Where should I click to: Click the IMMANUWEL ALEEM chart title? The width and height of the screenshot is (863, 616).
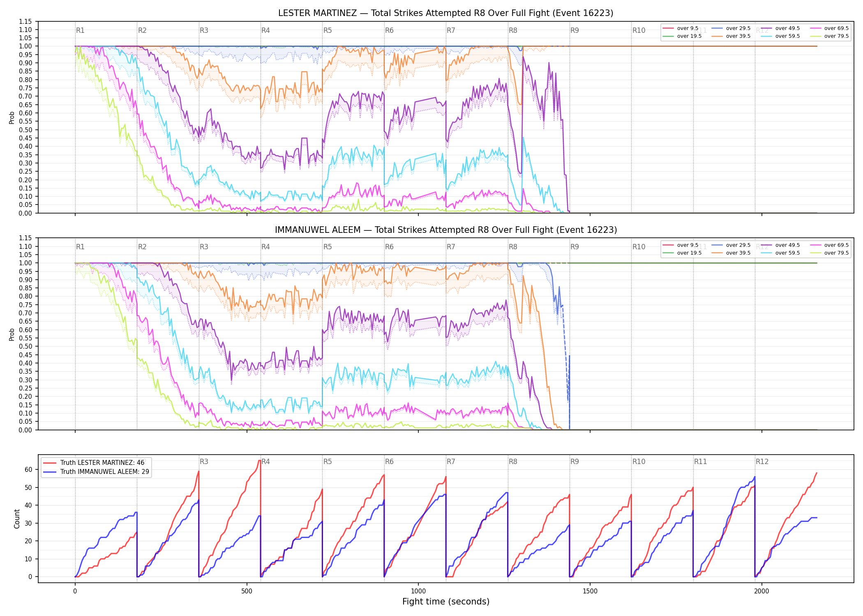(x=445, y=230)
